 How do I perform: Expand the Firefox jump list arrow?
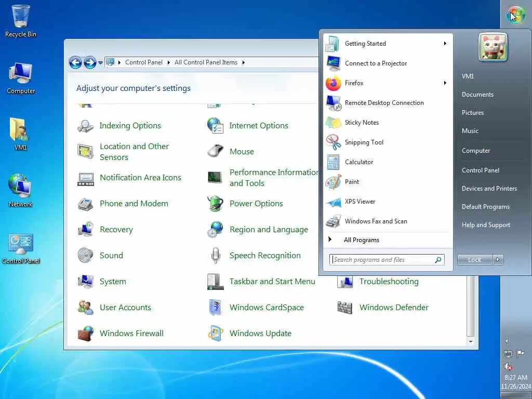[x=445, y=83]
